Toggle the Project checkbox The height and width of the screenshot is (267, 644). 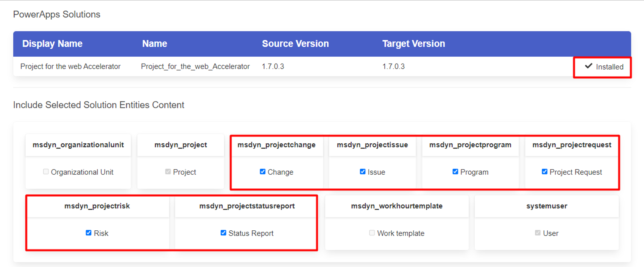point(168,172)
